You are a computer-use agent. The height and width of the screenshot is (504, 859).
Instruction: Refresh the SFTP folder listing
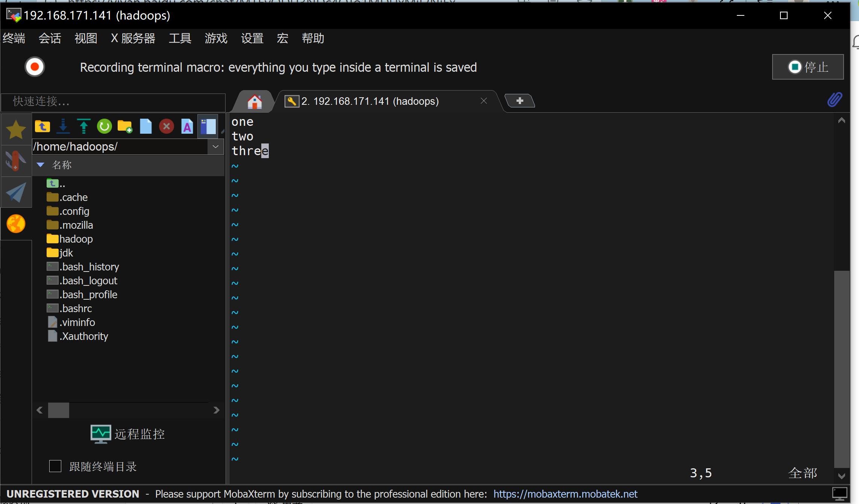click(104, 126)
